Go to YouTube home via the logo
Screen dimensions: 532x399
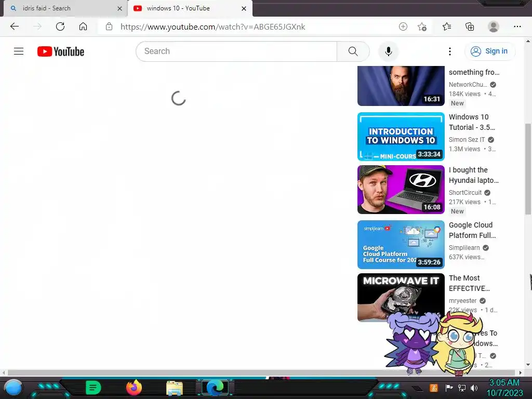coord(61,51)
